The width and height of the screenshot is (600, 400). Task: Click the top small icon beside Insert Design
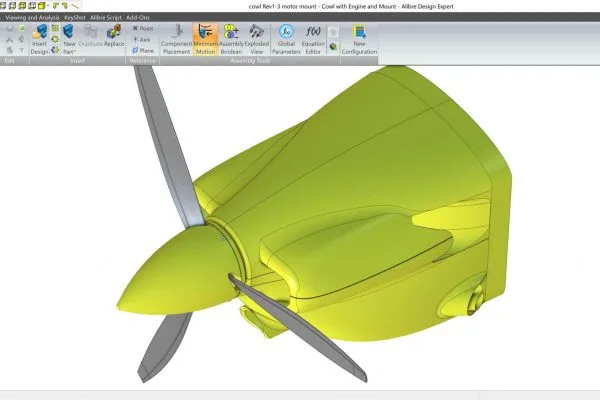click(55, 28)
